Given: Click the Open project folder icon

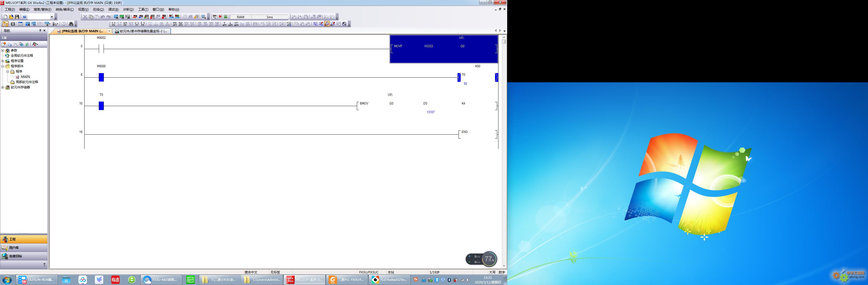Looking at the screenshot, I should 11,17.
